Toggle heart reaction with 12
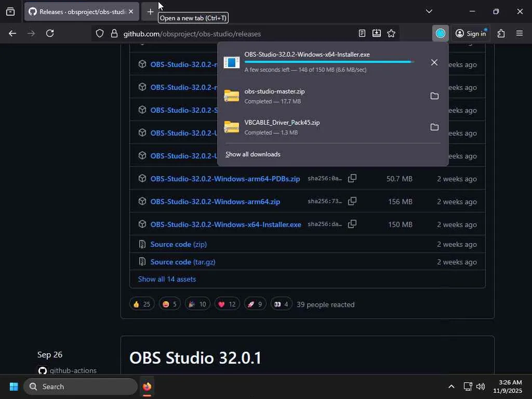Image resolution: width=532 pixels, height=399 pixels. click(x=227, y=304)
